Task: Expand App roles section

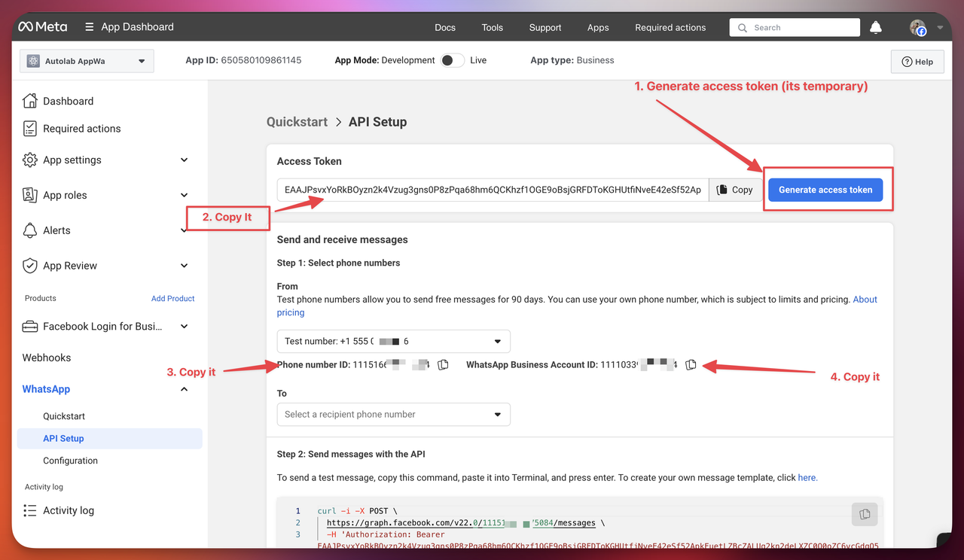Action: pyautogui.click(x=185, y=195)
